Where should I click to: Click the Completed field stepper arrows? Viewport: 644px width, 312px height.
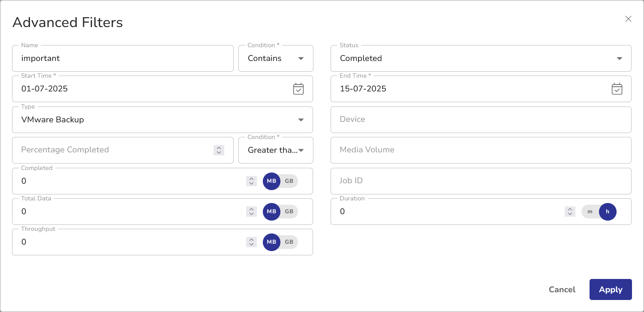[251, 181]
